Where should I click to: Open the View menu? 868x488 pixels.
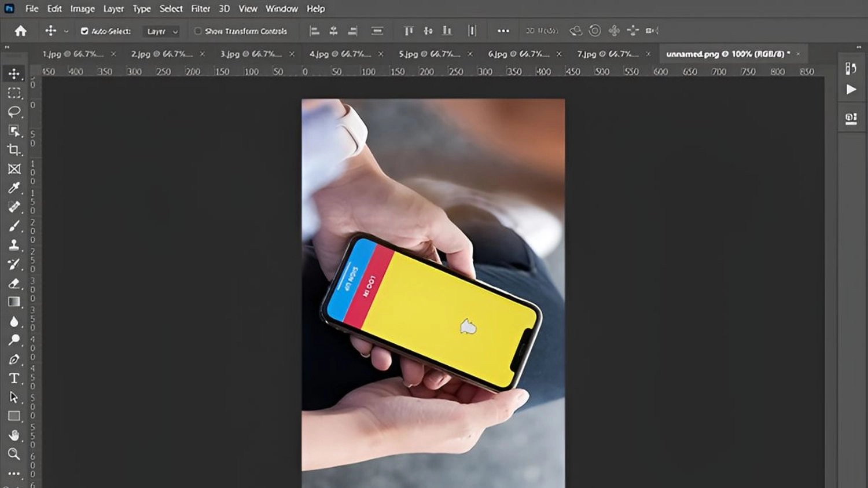click(248, 9)
